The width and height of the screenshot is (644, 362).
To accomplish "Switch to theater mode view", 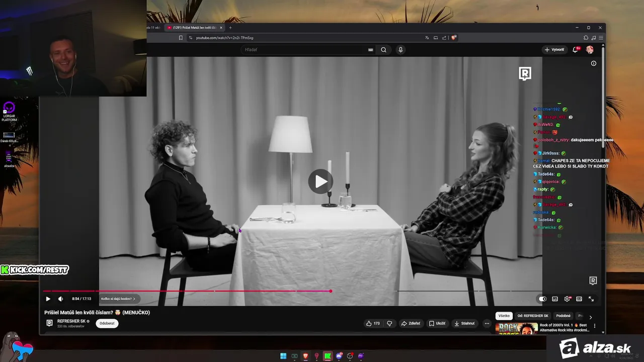I will pyautogui.click(x=579, y=299).
